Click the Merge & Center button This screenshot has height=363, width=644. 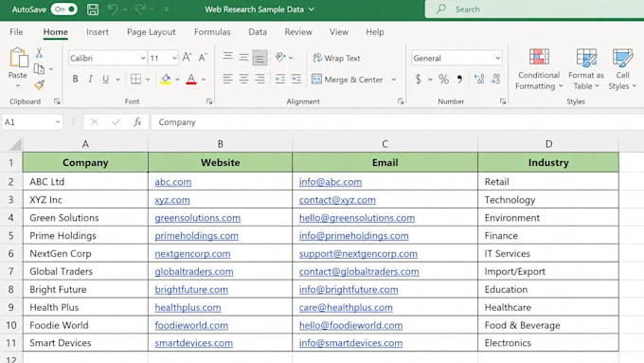tap(348, 80)
